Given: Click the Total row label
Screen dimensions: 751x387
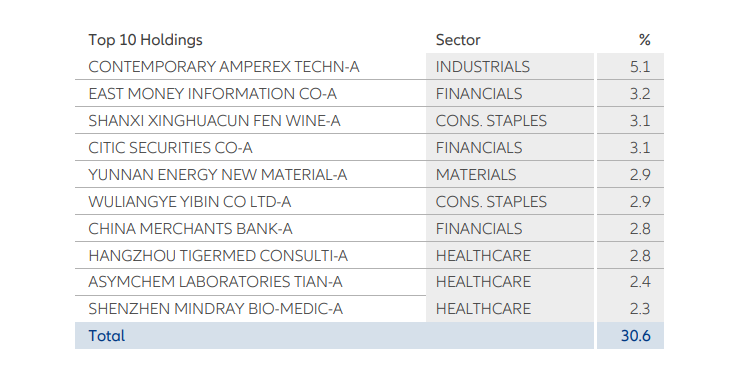Looking at the screenshot, I should tap(106, 336).
